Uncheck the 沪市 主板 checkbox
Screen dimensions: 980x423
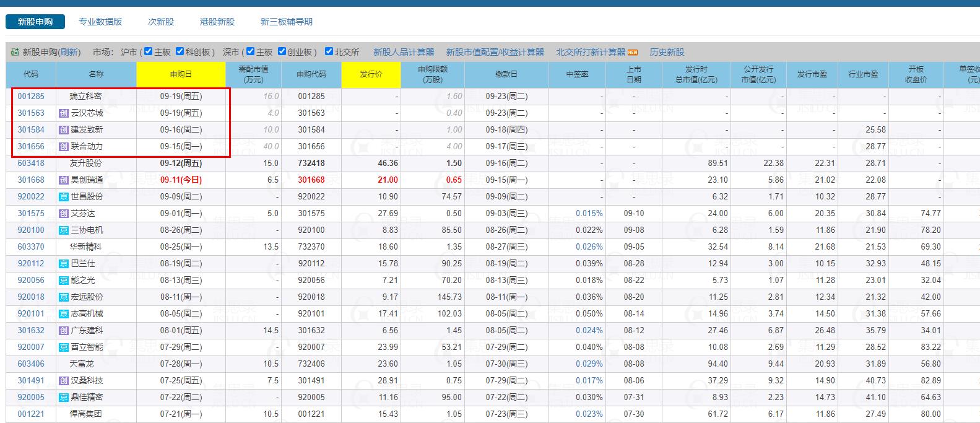[x=148, y=51]
